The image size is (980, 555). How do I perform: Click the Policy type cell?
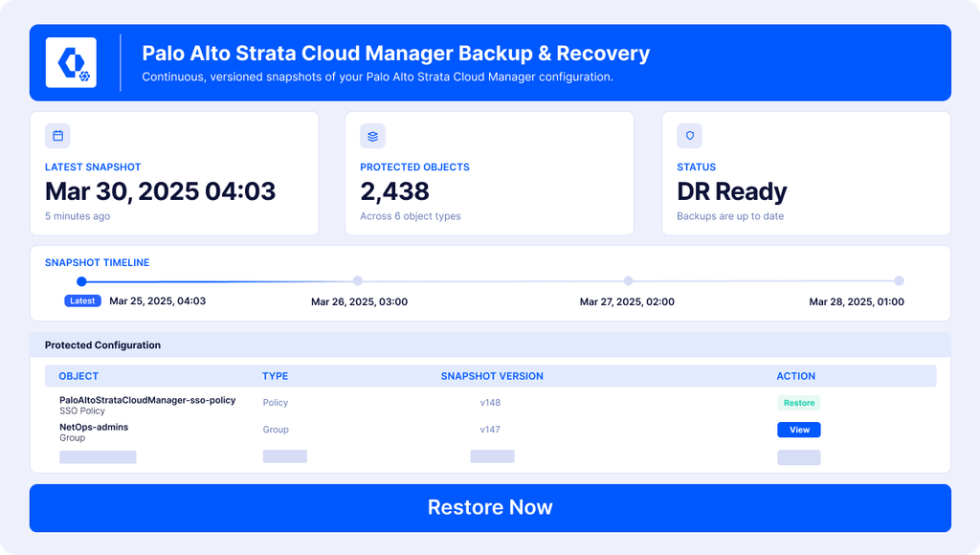[275, 403]
